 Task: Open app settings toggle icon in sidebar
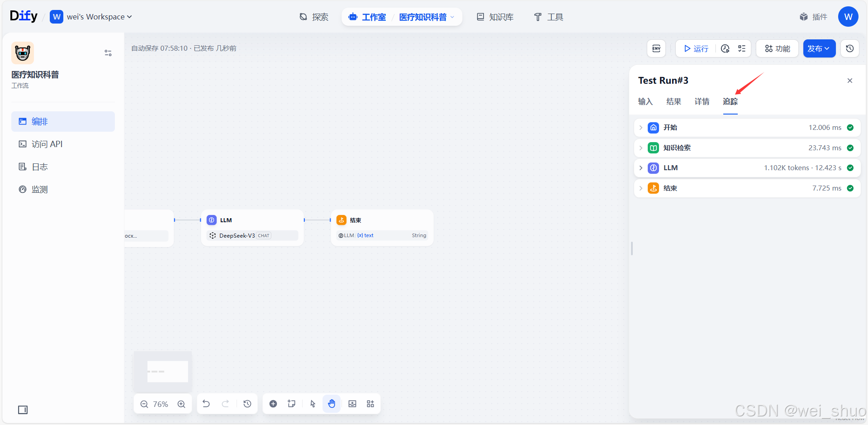(x=108, y=53)
